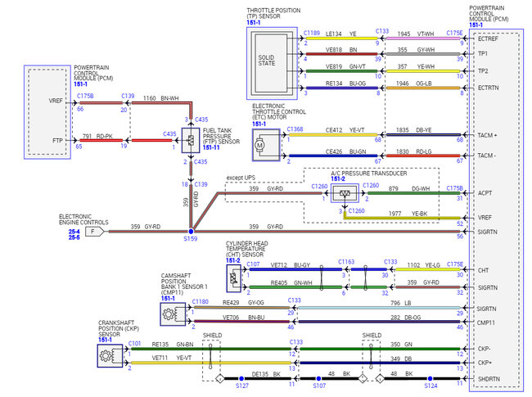The width and height of the screenshot is (532, 397).
Task: Select the CKP- pin label
Action: tap(485, 349)
